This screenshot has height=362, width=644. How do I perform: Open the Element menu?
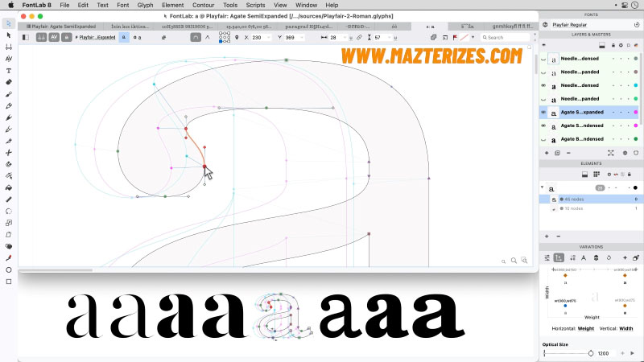172,5
